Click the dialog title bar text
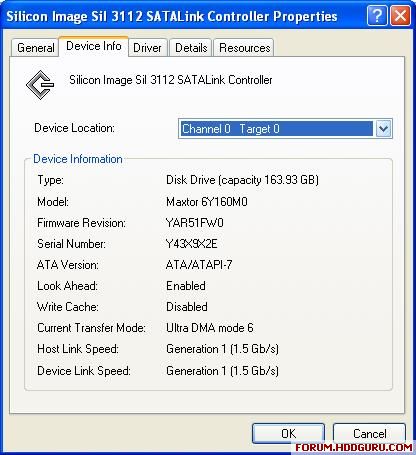The image size is (416, 455). [x=172, y=16]
